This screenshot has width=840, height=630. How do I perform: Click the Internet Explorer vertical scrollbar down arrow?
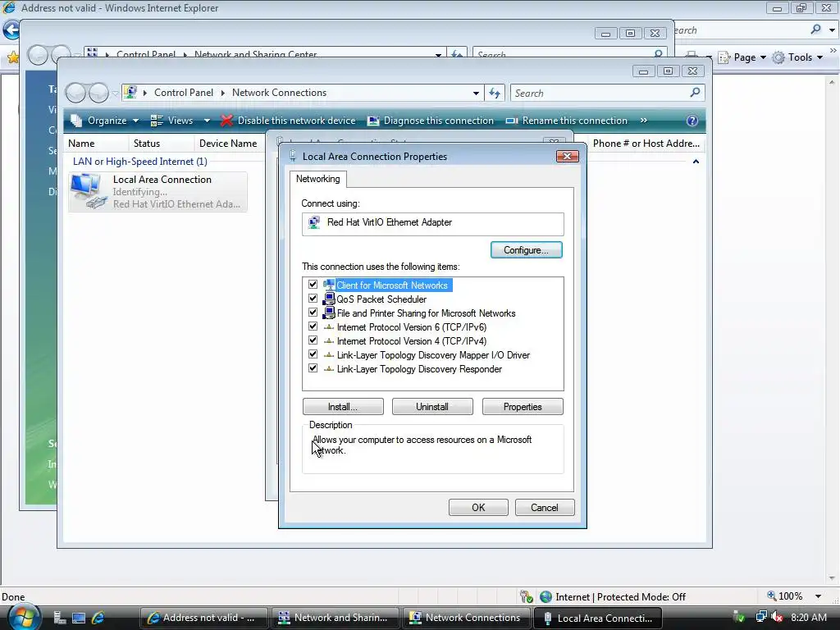832,578
